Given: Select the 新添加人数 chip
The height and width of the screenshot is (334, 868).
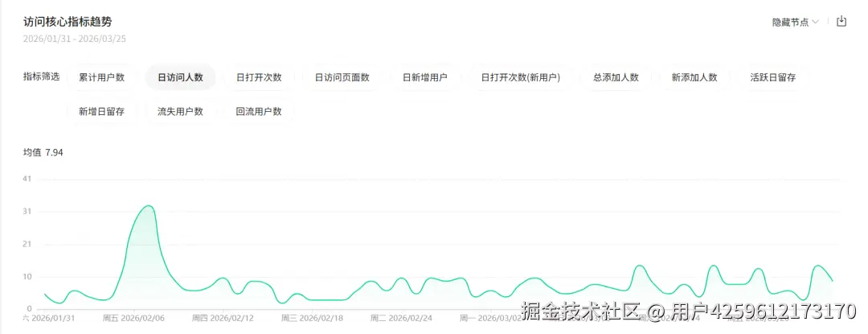Looking at the screenshot, I should click(694, 77).
